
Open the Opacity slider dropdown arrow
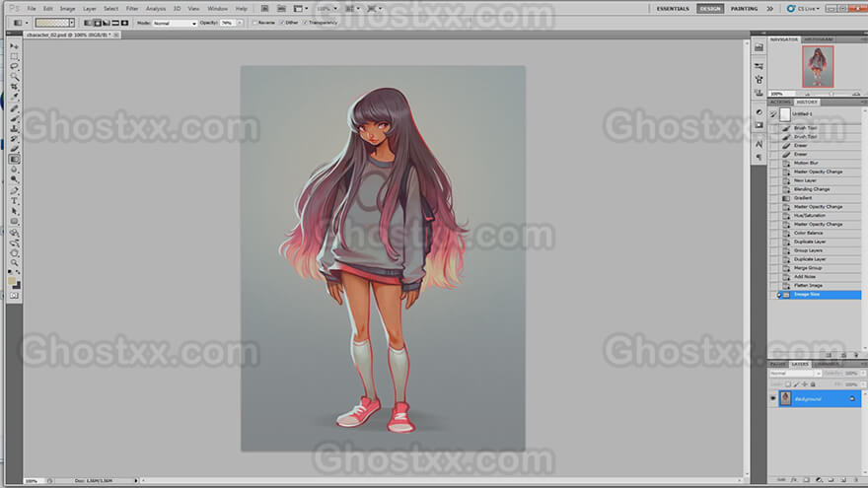[240, 23]
